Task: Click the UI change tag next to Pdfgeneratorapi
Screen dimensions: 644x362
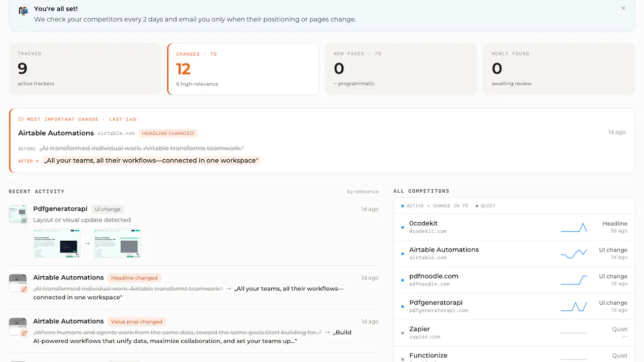Action: [x=108, y=209]
